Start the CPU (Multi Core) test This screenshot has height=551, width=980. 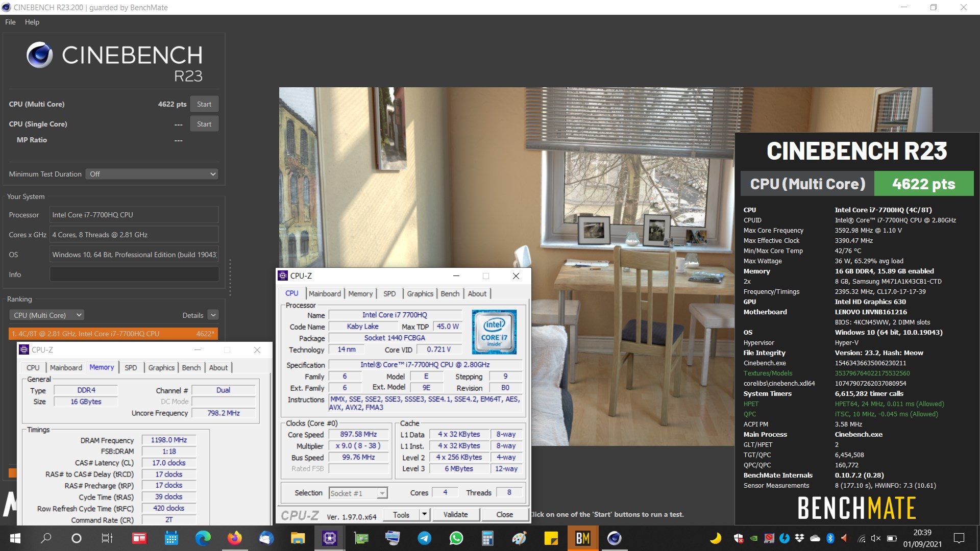[204, 104]
